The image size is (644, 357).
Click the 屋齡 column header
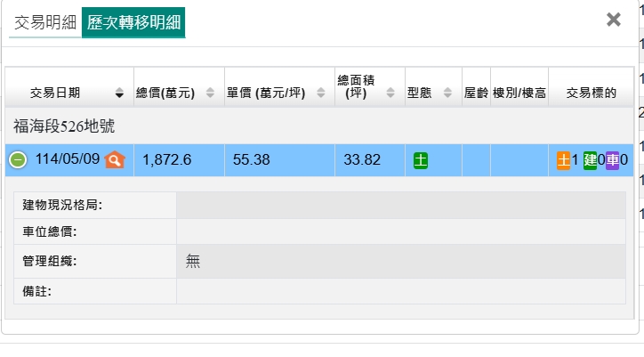pos(476,93)
